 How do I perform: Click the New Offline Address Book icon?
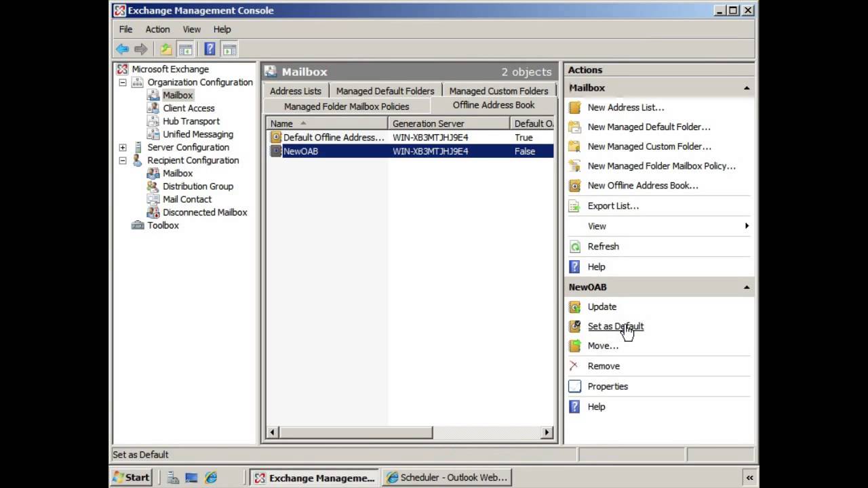tap(575, 186)
